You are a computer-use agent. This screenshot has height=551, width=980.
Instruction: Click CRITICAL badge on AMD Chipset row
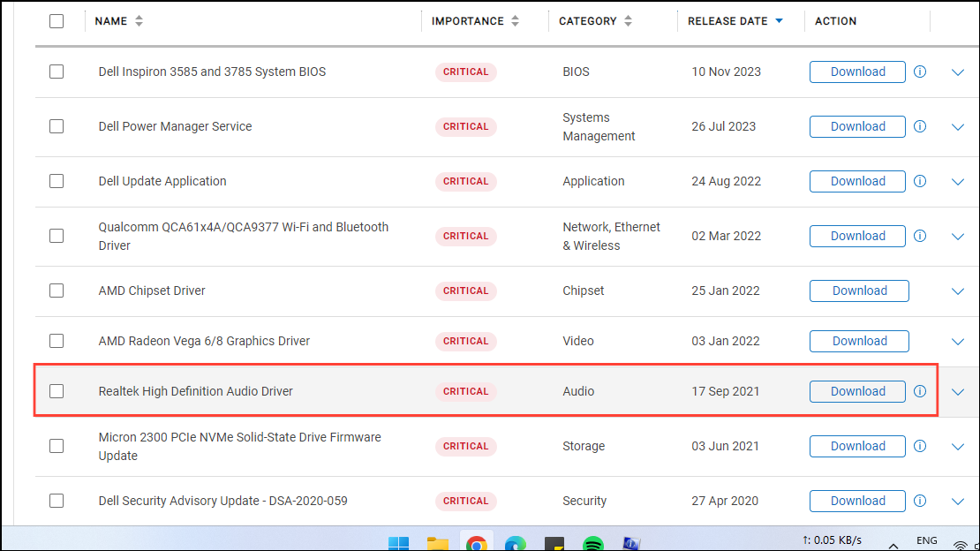465,291
